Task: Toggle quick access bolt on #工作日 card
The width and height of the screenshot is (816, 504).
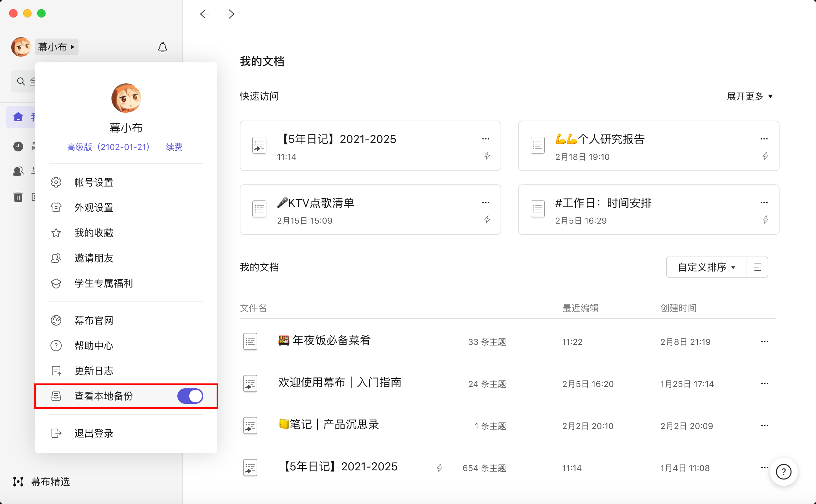Action: pyautogui.click(x=766, y=220)
